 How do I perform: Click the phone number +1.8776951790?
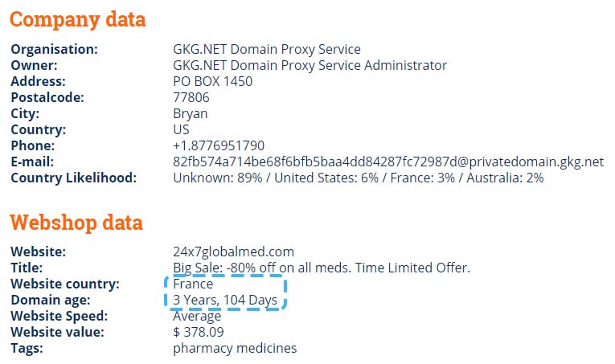(219, 145)
